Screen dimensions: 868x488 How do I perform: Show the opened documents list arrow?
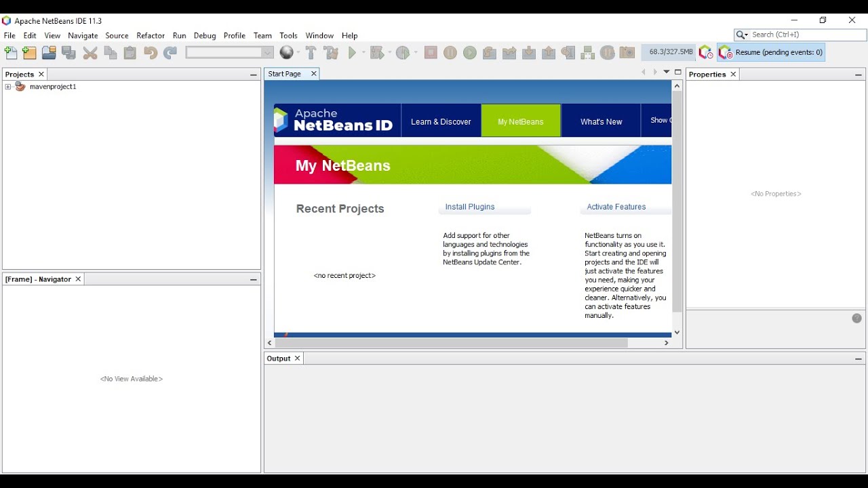(x=667, y=72)
